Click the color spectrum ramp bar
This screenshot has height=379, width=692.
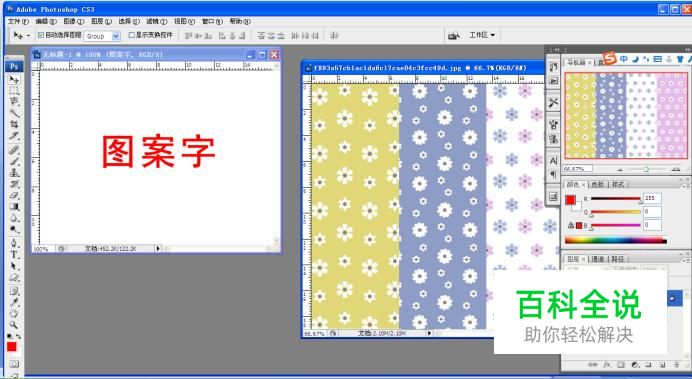(x=616, y=240)
